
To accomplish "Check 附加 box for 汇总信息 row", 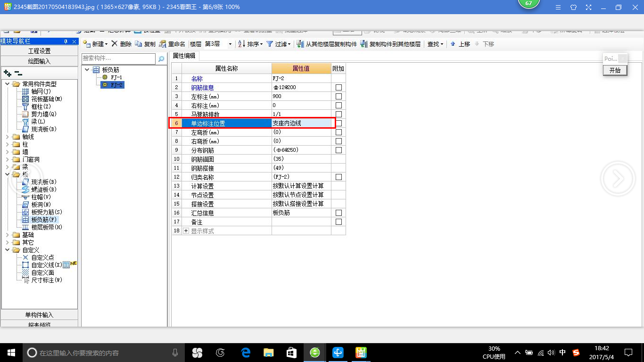I will point(339,213).
